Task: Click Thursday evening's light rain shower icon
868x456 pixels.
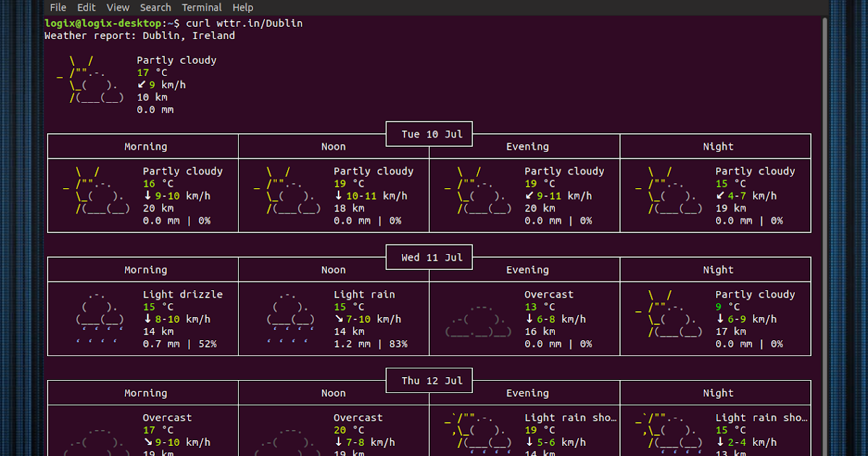Action: [x=477, y=432]
